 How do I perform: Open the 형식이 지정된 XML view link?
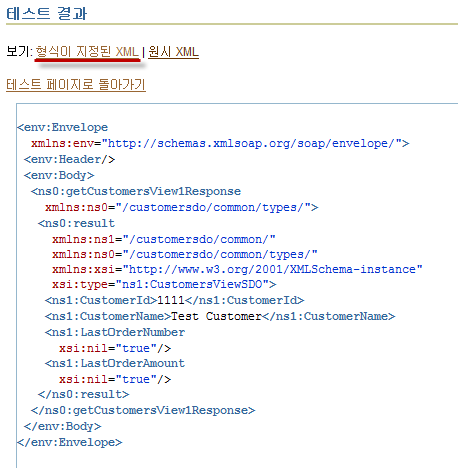(87, 52)
